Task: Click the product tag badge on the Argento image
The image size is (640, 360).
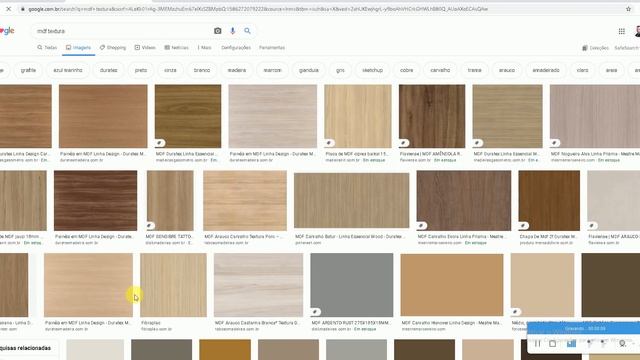Action: 315,312
